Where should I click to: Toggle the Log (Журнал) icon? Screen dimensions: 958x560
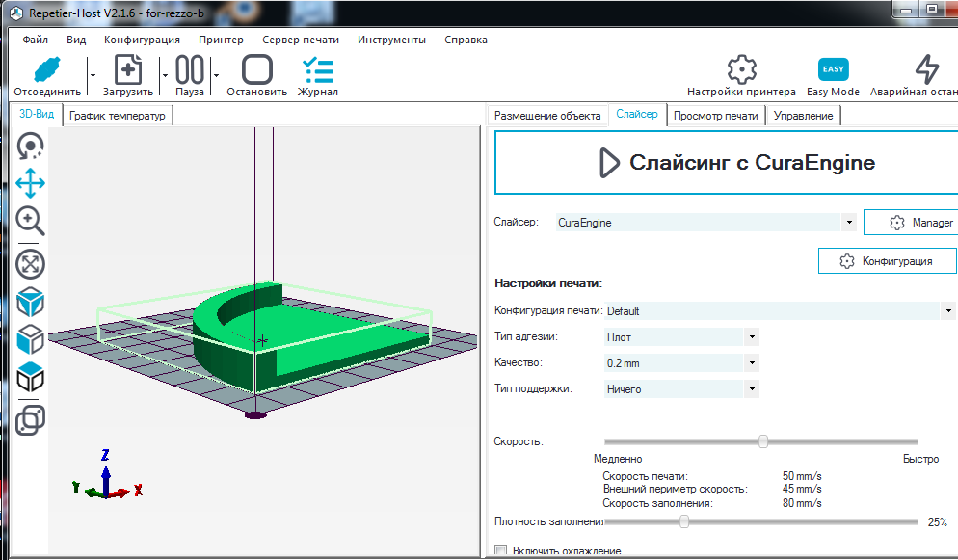pyautogui.click(x=318, y=69)
